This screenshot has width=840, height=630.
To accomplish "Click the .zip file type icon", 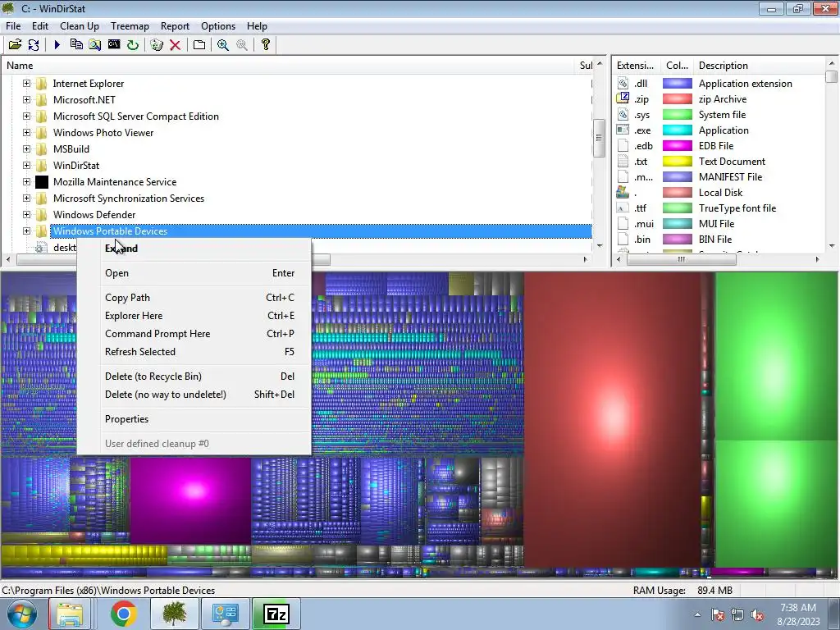I will click(x=623, y=98).
